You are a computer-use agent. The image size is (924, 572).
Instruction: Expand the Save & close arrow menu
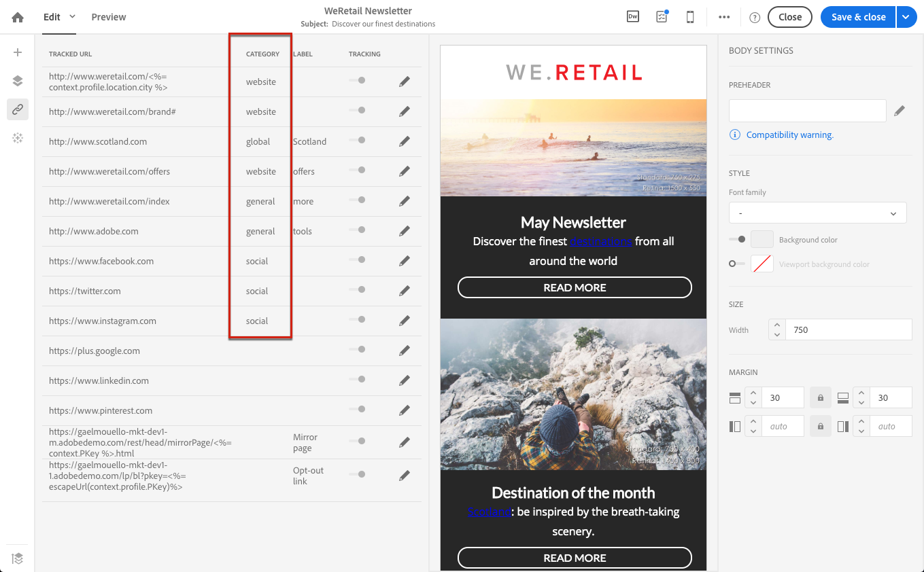pyautogui.click(x=906, y=17)
